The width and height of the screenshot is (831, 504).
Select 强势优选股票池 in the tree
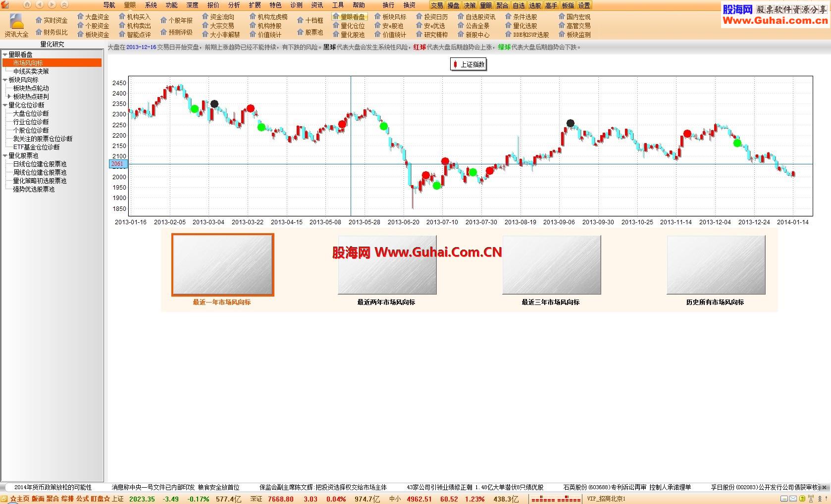click(34, 189)
